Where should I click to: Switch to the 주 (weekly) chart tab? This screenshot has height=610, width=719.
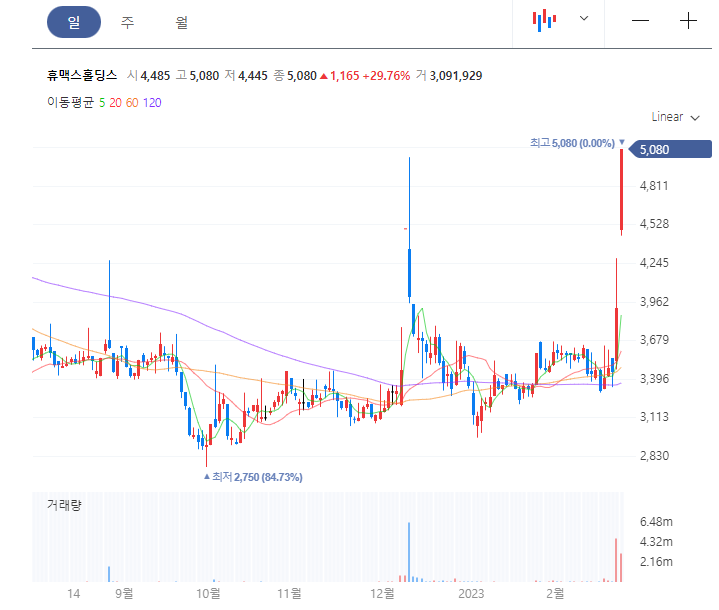[x=127, y=22]
